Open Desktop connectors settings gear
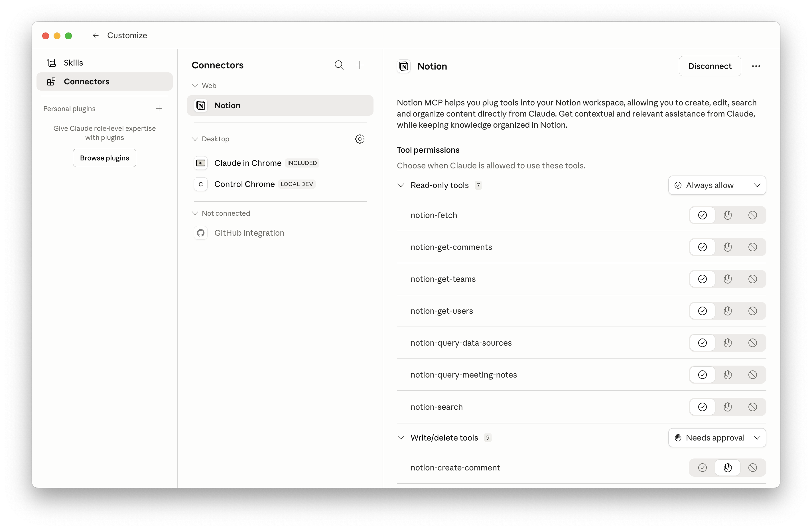Screen dimensions: 812x530 click(360, 139)
